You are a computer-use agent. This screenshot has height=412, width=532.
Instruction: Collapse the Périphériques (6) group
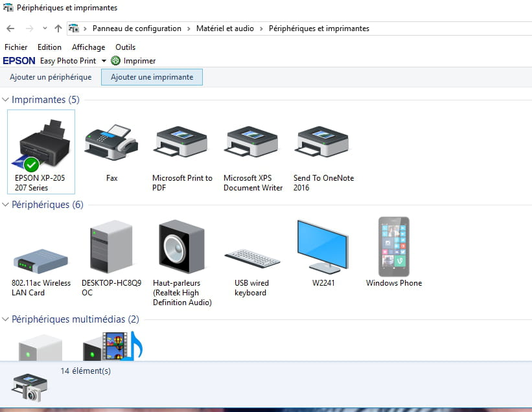[x=5, y=205]
